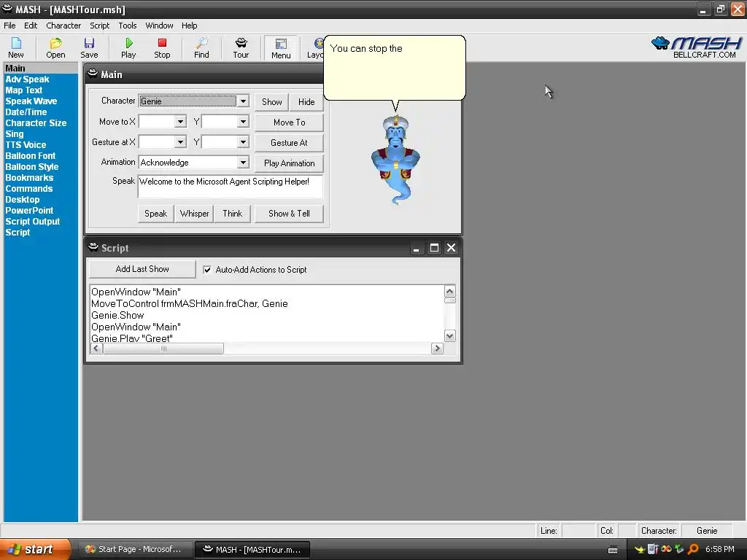Open Date/Time from the sidebar

tap(26, 112)
